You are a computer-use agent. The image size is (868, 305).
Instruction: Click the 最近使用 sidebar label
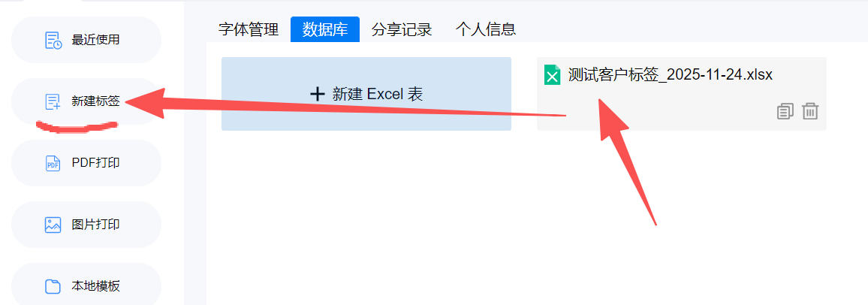pos(95,41)
